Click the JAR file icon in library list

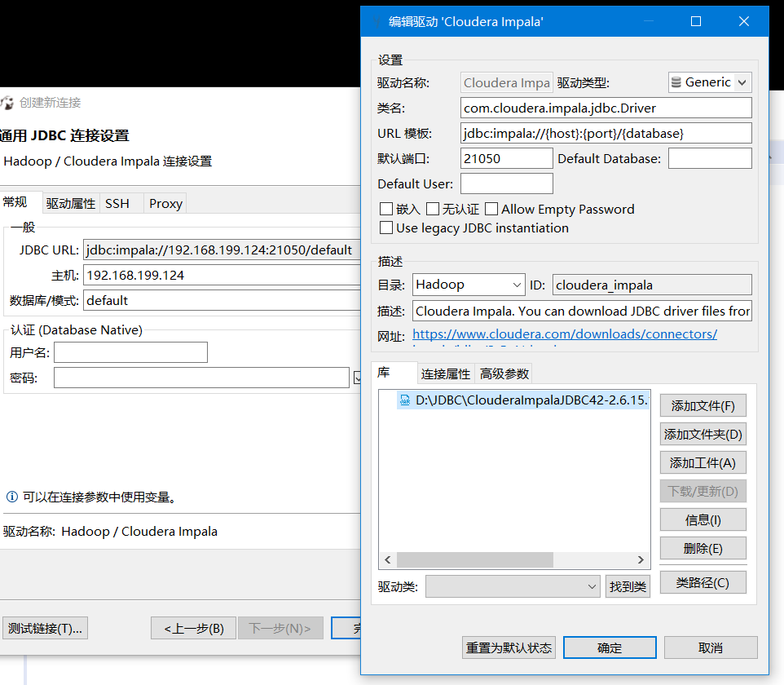pyautogui.click(x=405, y=400)
